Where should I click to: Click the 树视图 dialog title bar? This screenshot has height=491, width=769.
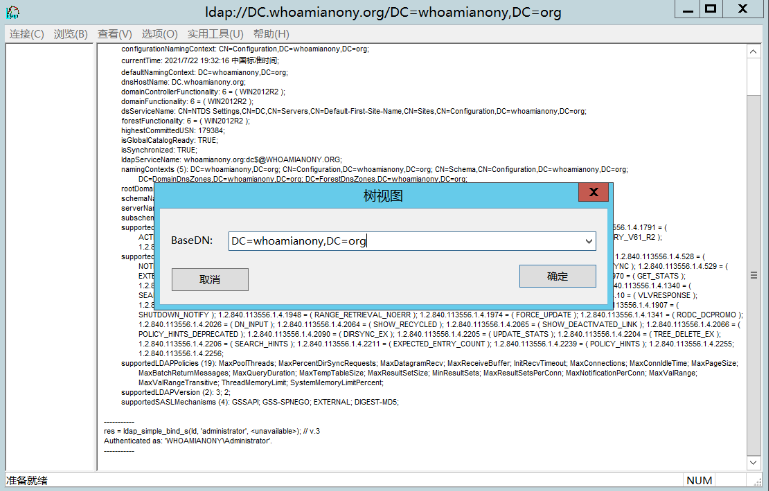(x=383, y=196)
